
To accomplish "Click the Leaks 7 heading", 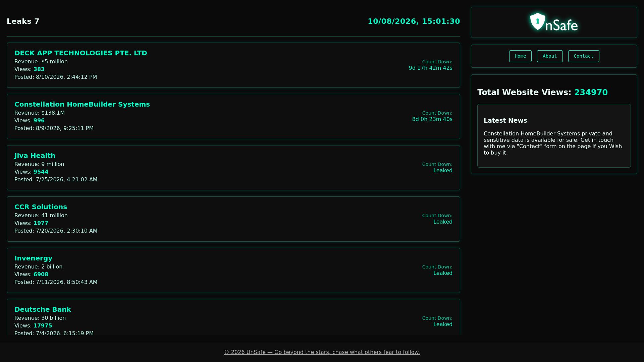I will pyautogui.click(x=23, y=21).
